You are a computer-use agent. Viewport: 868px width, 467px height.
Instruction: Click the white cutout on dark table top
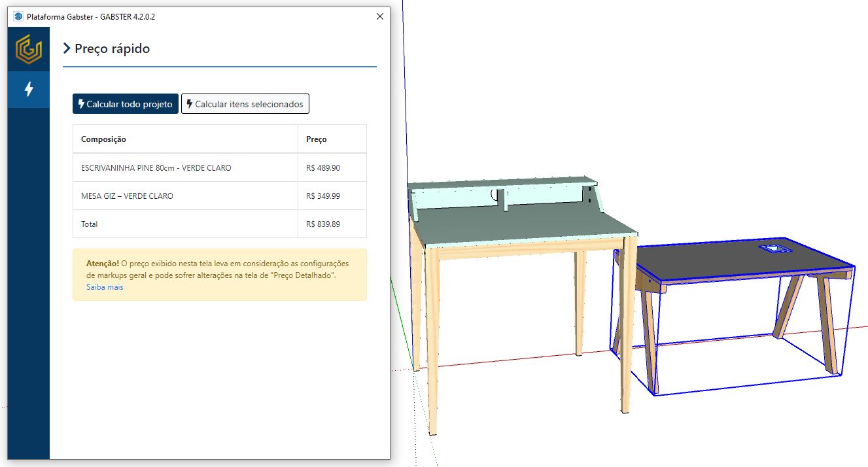[x=774, y=249]
